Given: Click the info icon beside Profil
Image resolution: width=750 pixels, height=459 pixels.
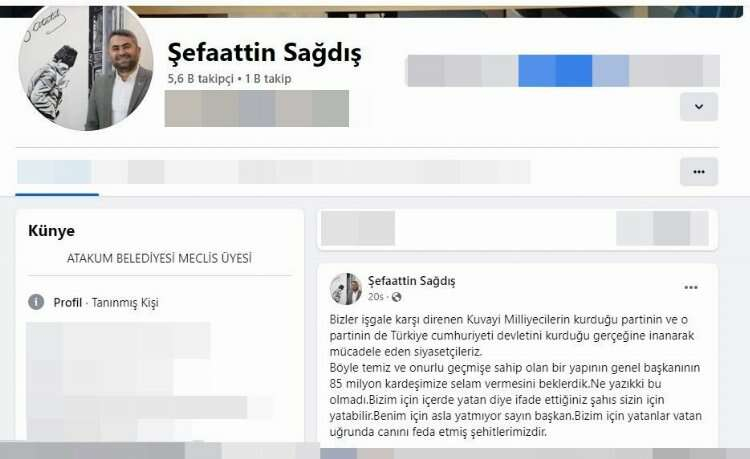Looking at the screenshot, I should click(x=36, y=302).
